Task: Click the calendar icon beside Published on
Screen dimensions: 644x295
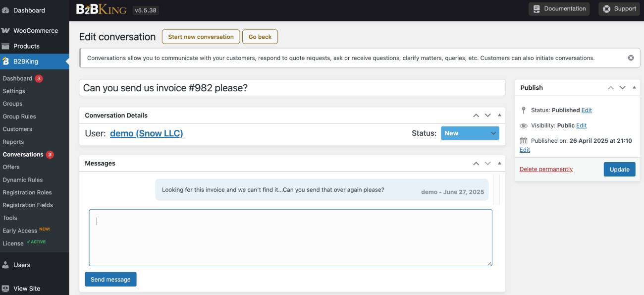Action: click(x=524, y=141)
